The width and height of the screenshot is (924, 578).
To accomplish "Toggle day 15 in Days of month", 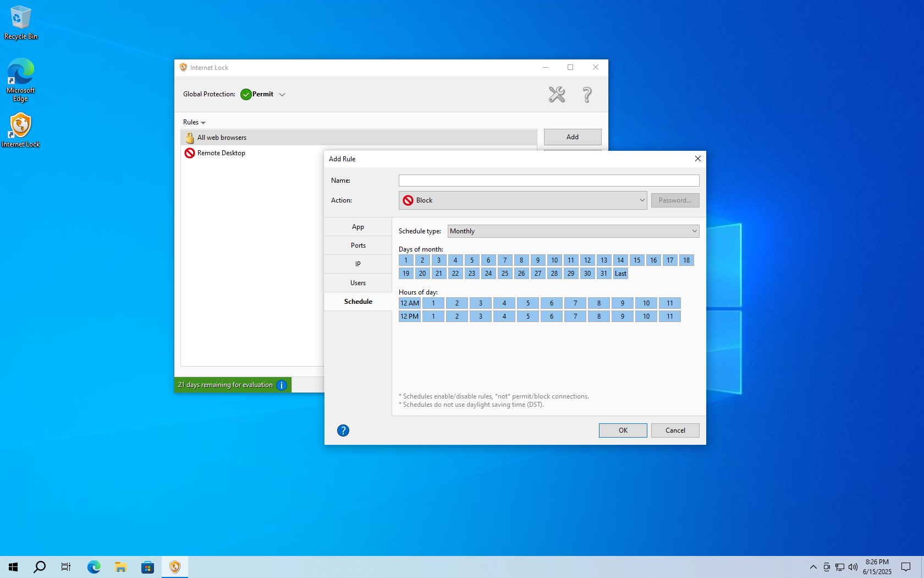I will (x=637, y=260).
